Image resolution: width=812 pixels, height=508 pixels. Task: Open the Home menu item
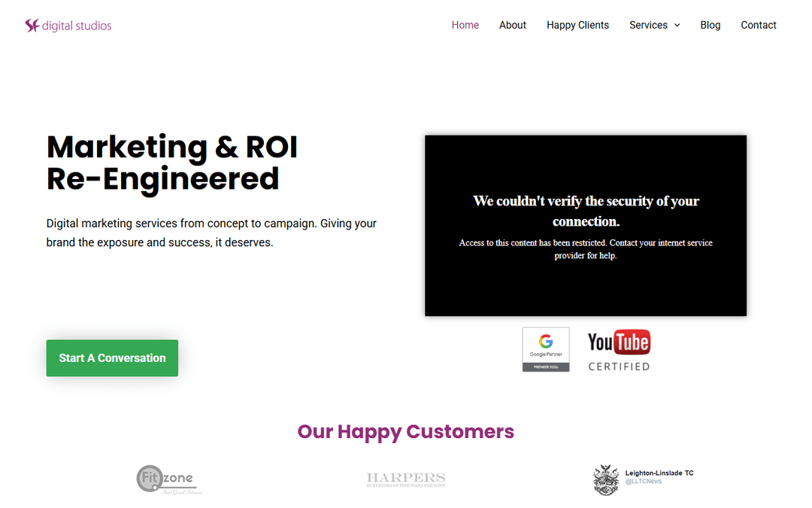click(465, 25)
